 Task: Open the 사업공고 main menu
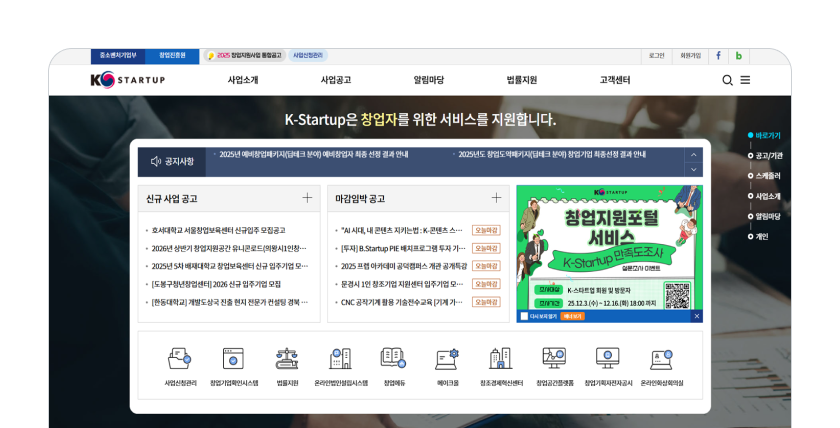tap(336, 80)
